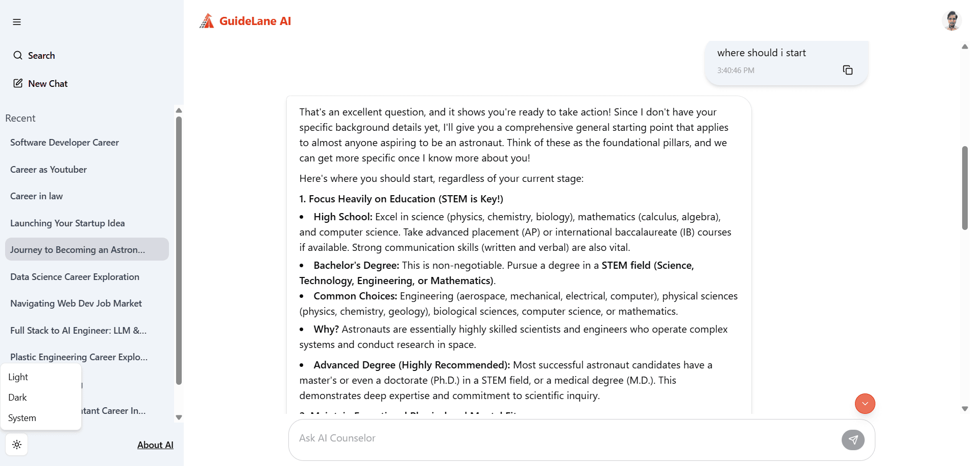This screenshot has width=980, height=466.
Task: Open Data Science Career Exploration chat
Action: (x=75, y=277)
